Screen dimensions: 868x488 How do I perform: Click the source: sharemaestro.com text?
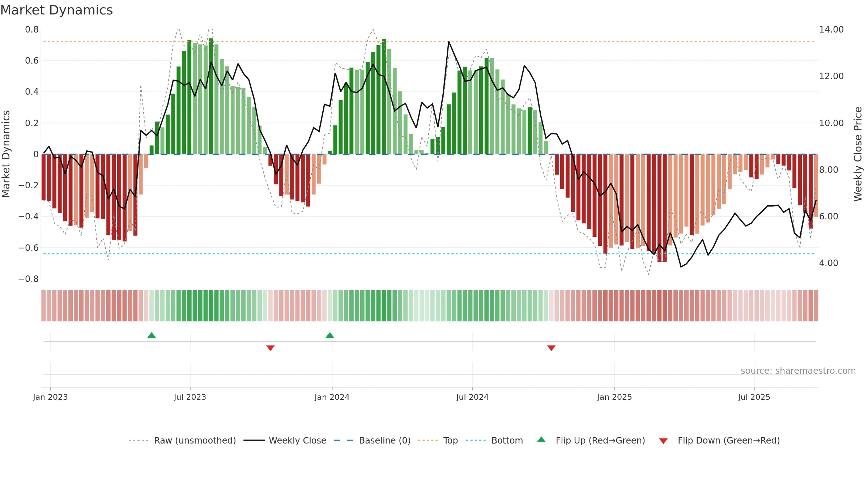point(798,371)
